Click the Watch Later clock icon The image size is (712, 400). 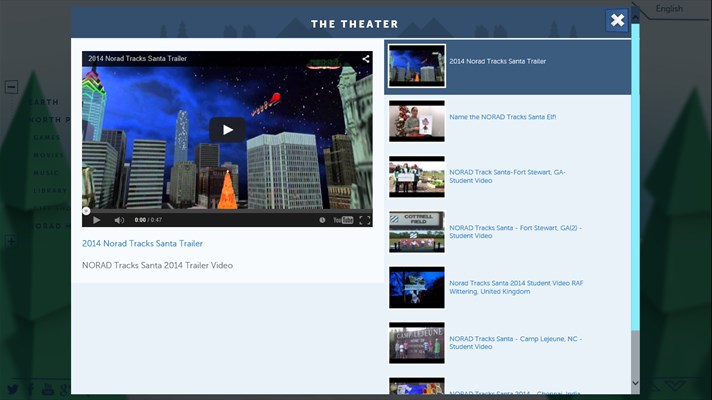pos(322,220)
